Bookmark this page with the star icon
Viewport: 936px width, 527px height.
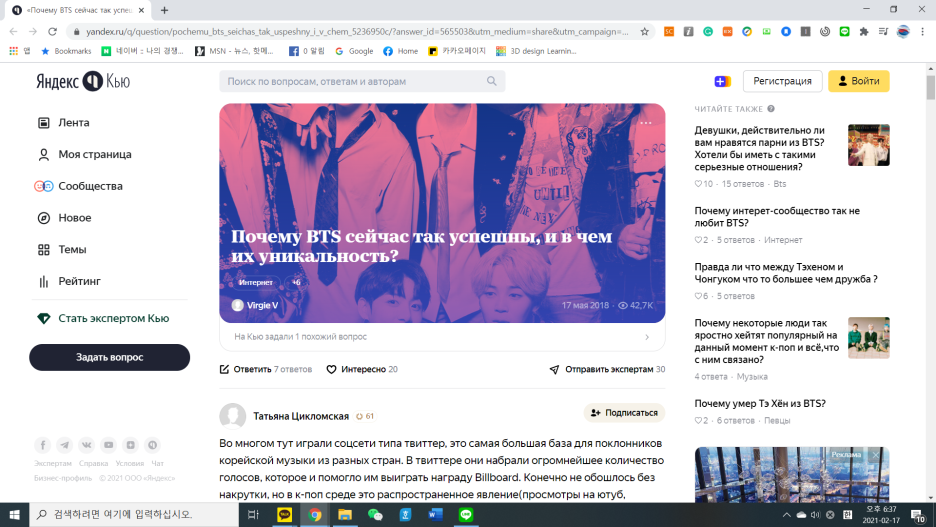[x=645, y=32]
